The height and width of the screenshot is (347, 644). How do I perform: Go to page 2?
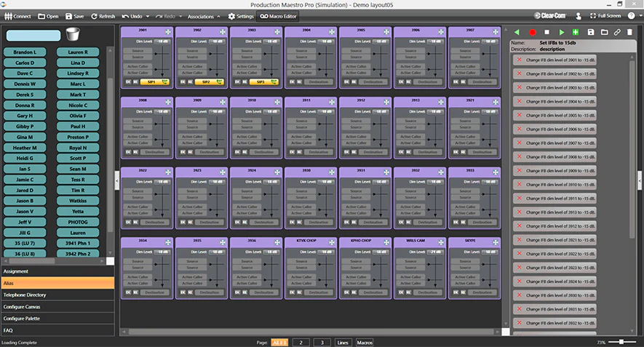tap(301, 343)
